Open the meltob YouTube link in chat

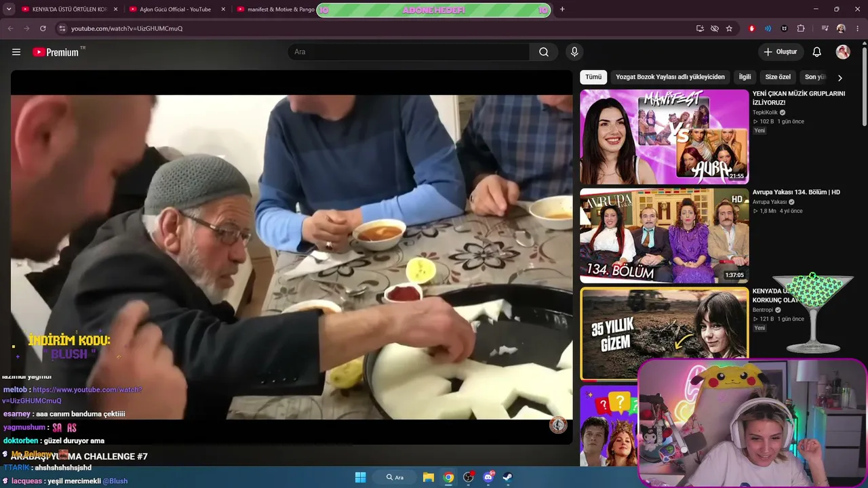click(x=72, y=395)
